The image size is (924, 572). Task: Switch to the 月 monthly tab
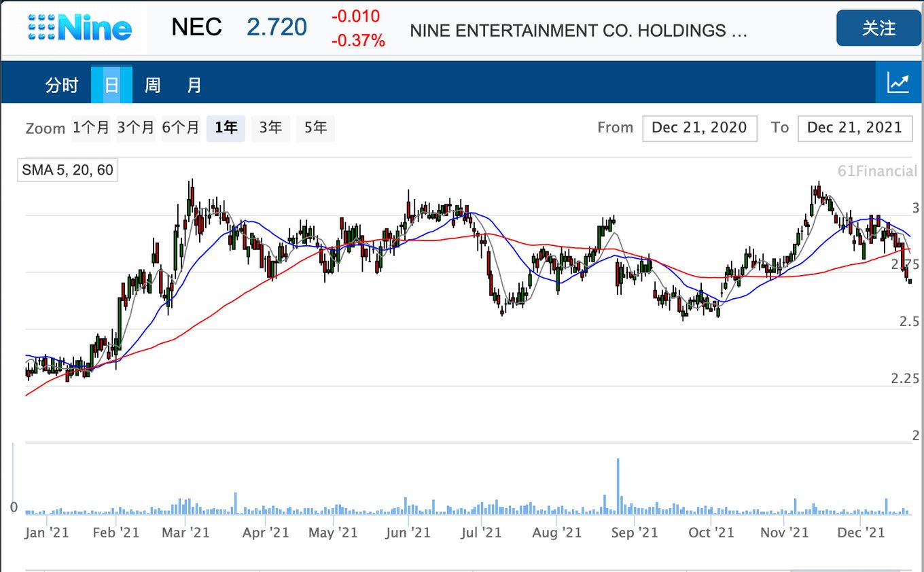[x=194, y=86]
